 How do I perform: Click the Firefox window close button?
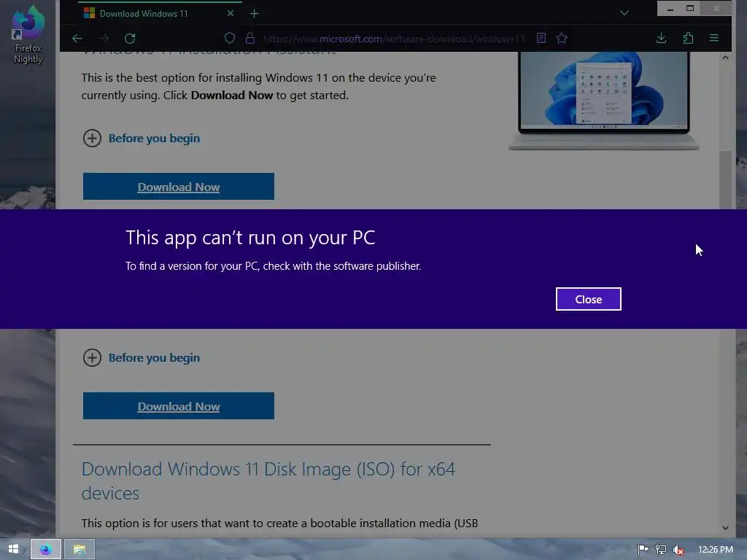[716, 9]
